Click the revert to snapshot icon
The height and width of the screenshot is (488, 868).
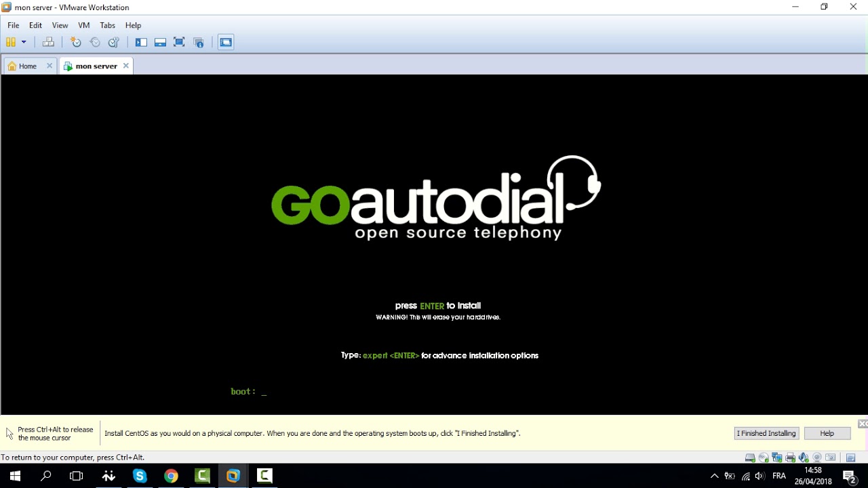pyautogui.click(x=95, y=42)
